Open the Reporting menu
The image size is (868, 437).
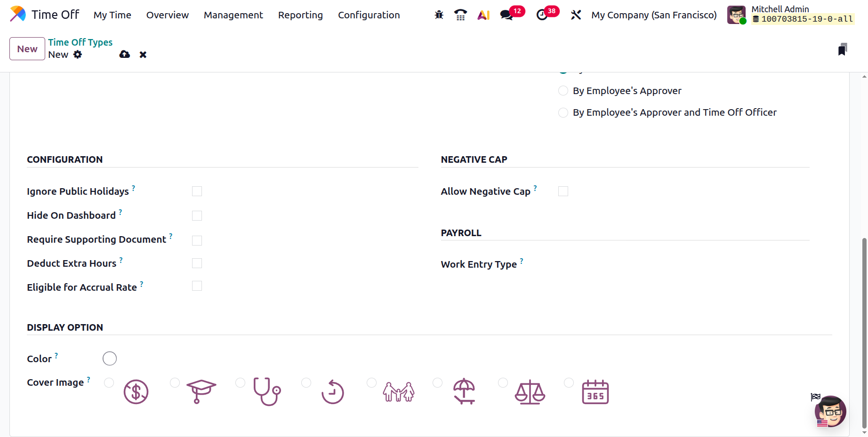[300, 15]
